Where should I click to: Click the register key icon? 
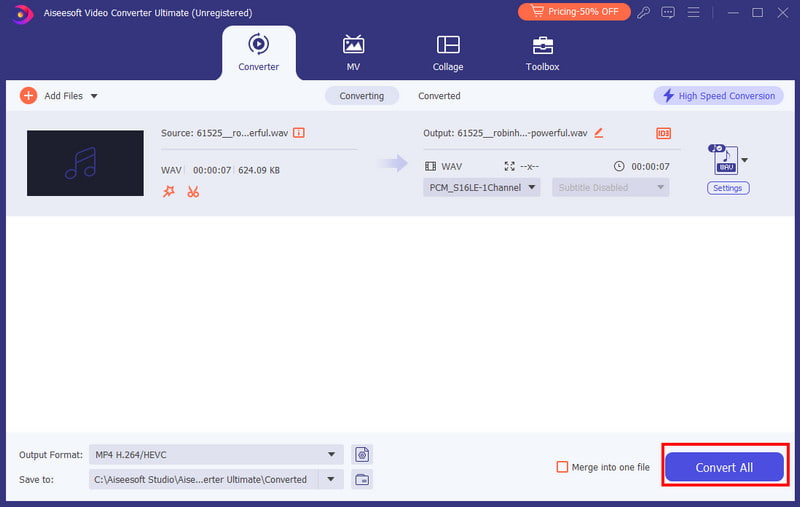point(643,12)
